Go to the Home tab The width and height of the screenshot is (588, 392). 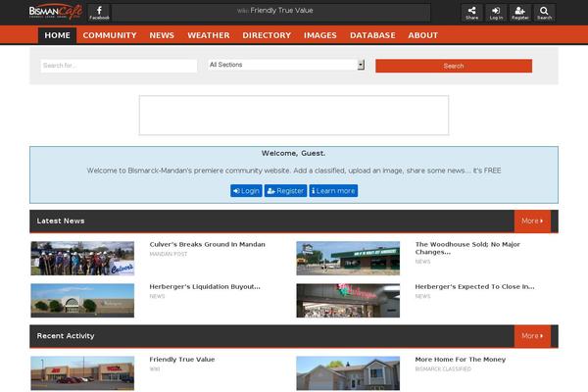tap(58, 35)
